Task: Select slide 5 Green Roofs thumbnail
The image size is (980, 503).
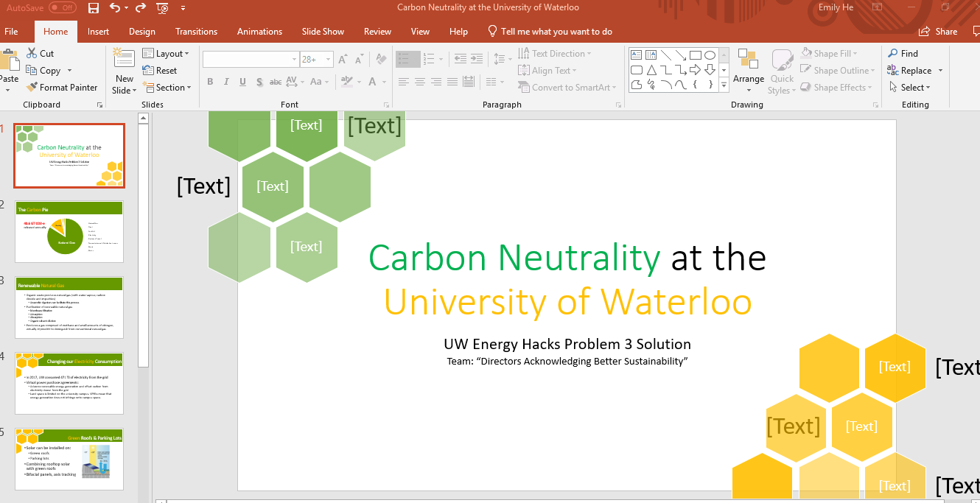Action: point(69,459)
